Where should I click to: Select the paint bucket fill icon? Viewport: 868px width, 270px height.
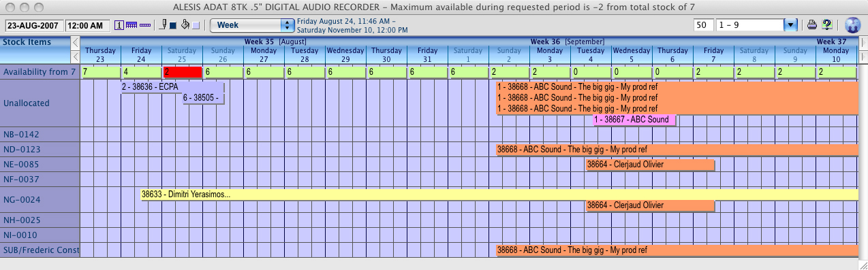point(185,25)
